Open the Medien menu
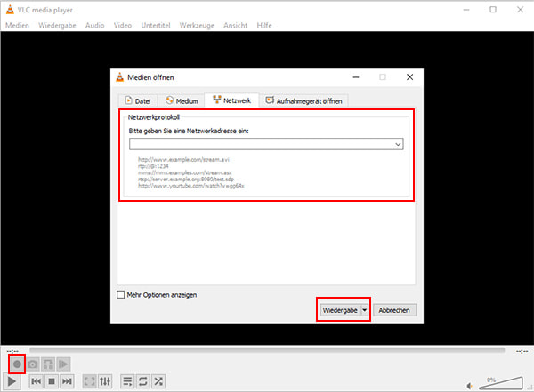534x392 pixels. 17,25
